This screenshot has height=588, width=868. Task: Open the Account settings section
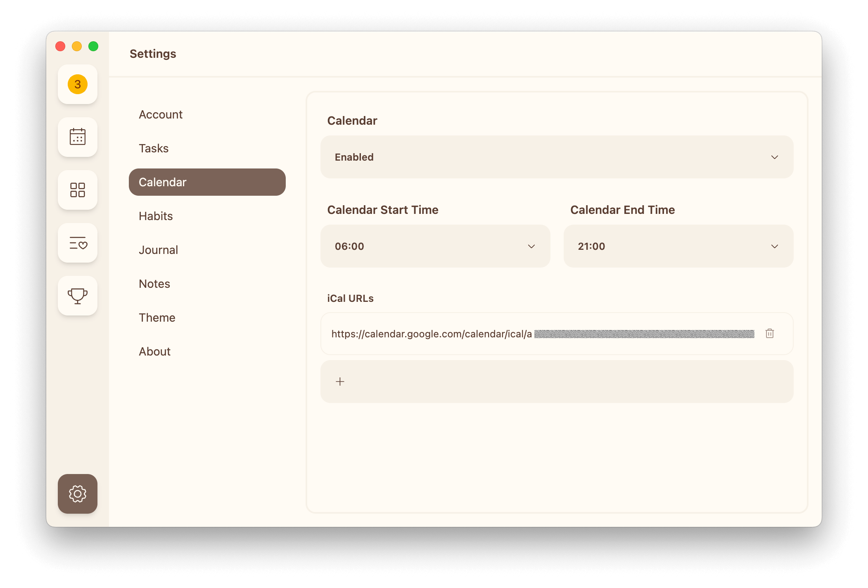[x=207, y=114]
